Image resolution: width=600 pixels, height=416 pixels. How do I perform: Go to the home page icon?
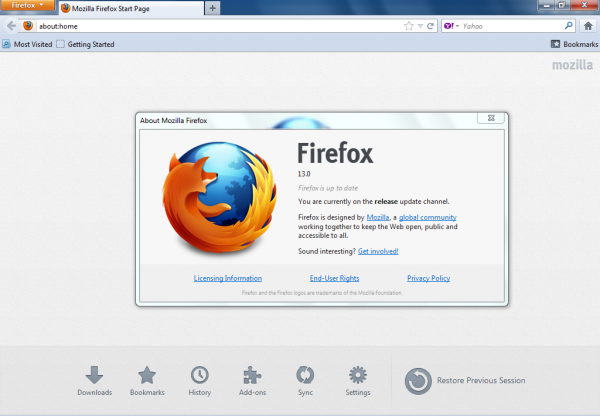[588, 26]
